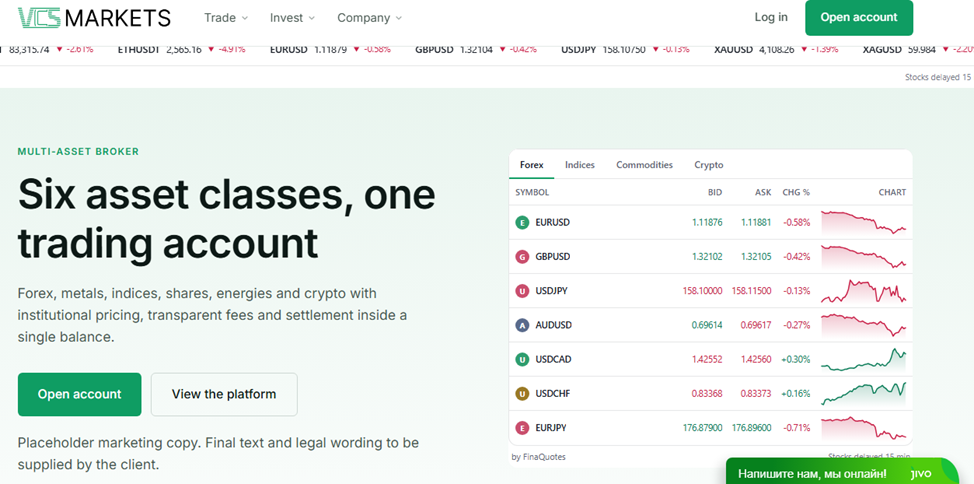Click the USDCHF round currency icon
This screenshot has height=484, width=974.
tap(522, 393)
